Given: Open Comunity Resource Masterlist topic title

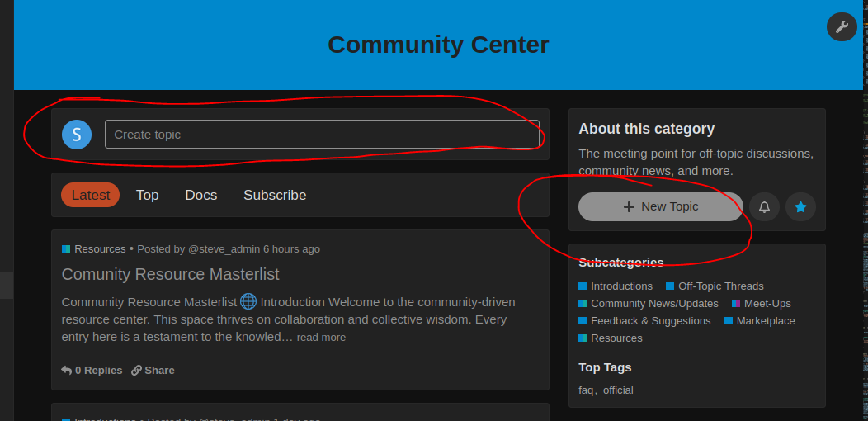Looking at the screenshot, I should tap(170, 273).
